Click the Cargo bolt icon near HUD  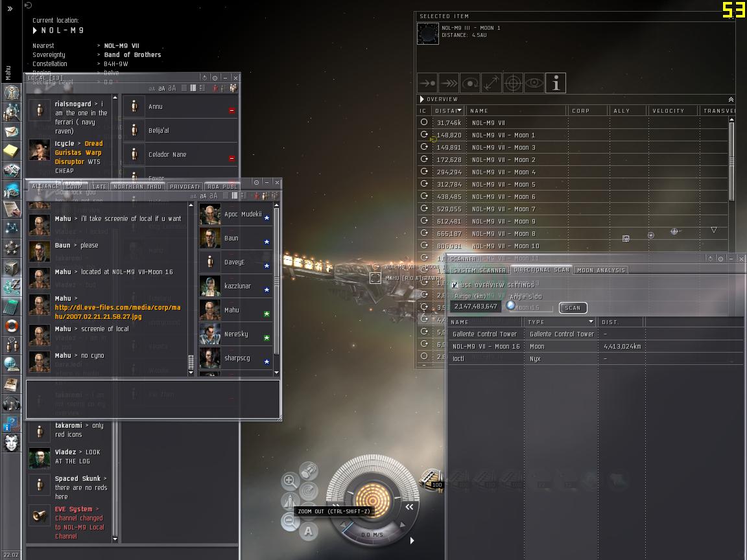pos(309,471)
